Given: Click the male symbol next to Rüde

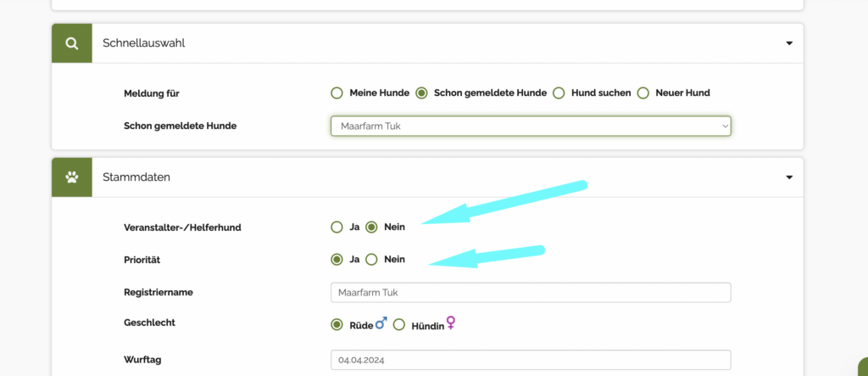Looking at the screenshot, I should point(381,323).
